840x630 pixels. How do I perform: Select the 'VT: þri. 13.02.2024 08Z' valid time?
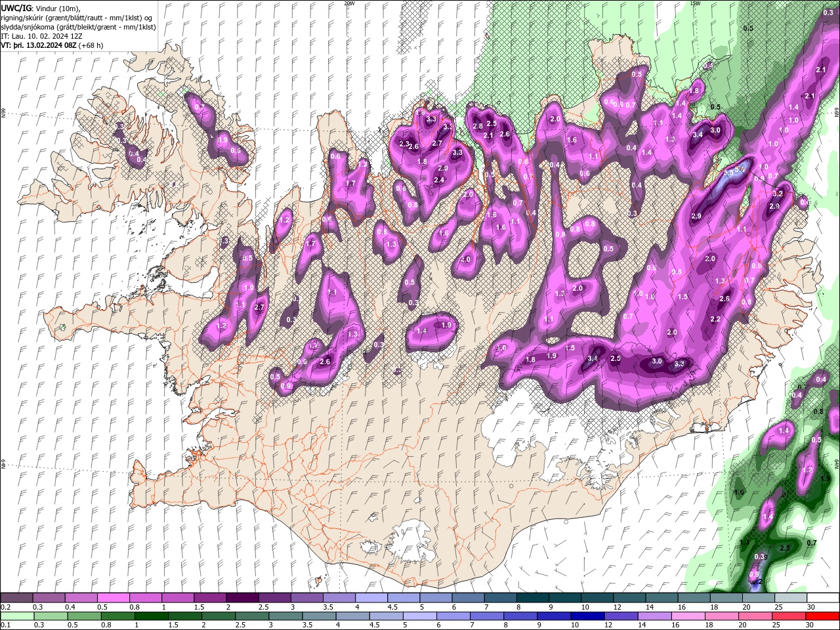click(x=39, y=45)
